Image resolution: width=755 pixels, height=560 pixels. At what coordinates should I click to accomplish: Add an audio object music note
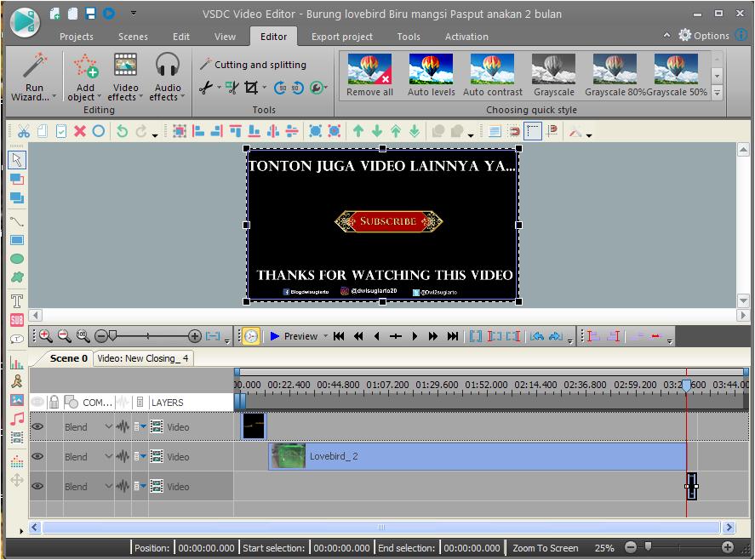(17, 419)
